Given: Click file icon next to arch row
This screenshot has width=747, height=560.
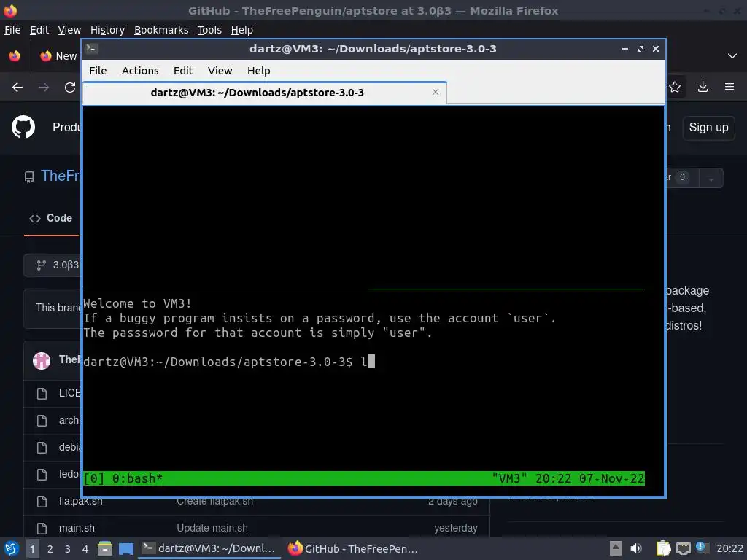Looking at the screenshot, I should [42, 421].
